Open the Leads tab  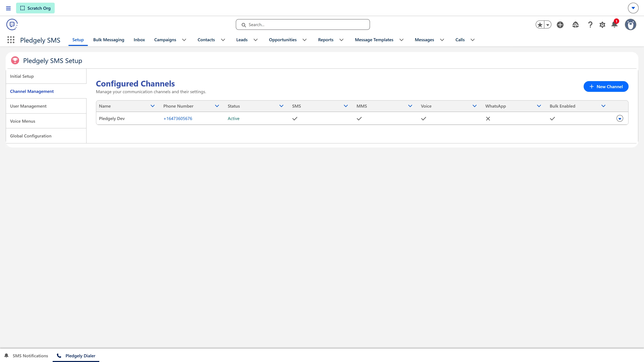pos(242,40)
